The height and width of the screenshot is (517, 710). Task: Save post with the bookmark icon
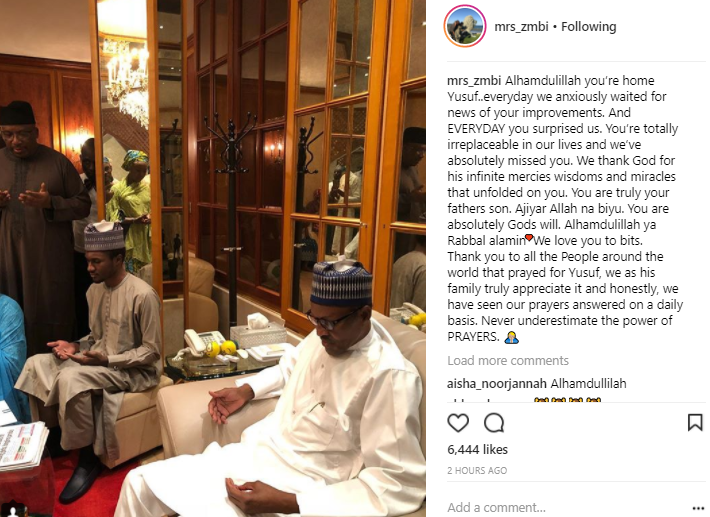[x=695, y=422]
